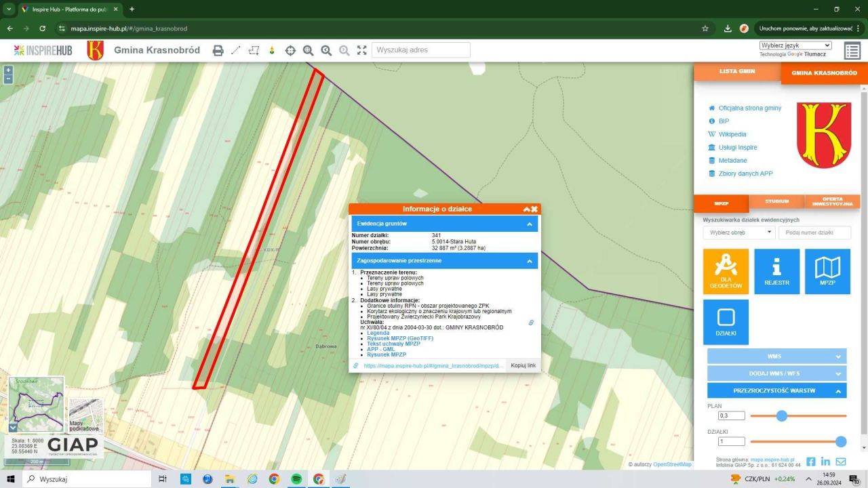Click the DZIAŁKI transparency slider handle
This screenshot has width=868, height=488.
(x=841, y=441)
